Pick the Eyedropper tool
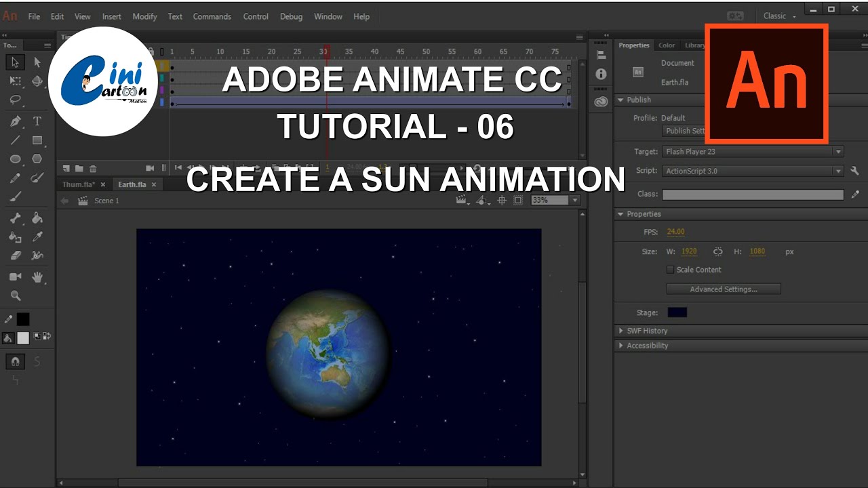This screenshot has width=868, height=488. click(37, 237)
